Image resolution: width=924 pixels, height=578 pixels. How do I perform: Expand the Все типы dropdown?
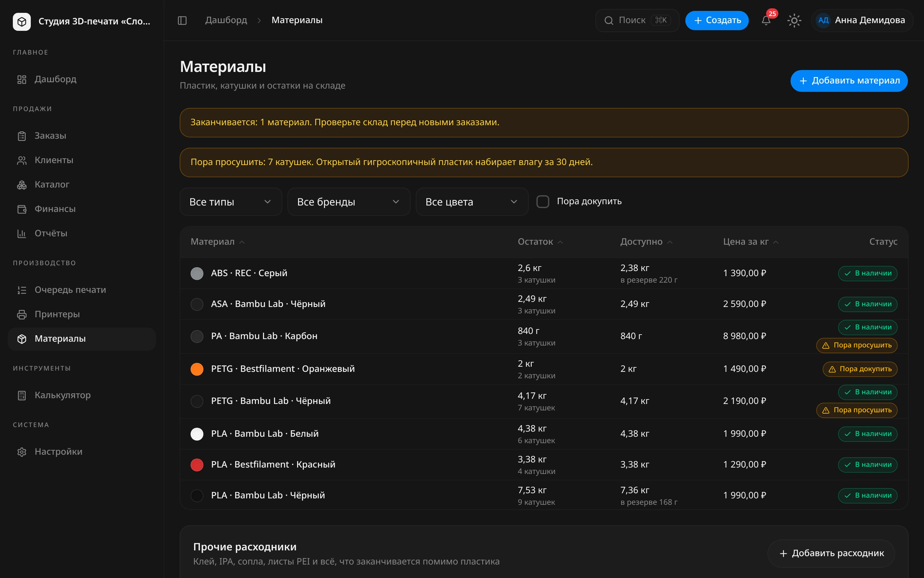(231, 202)
